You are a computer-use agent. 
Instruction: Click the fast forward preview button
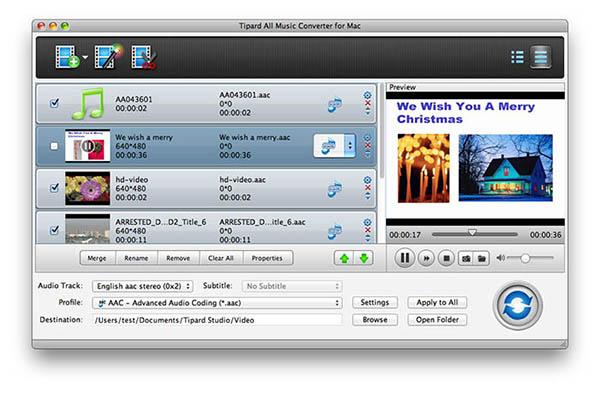[x=426, y=259]
